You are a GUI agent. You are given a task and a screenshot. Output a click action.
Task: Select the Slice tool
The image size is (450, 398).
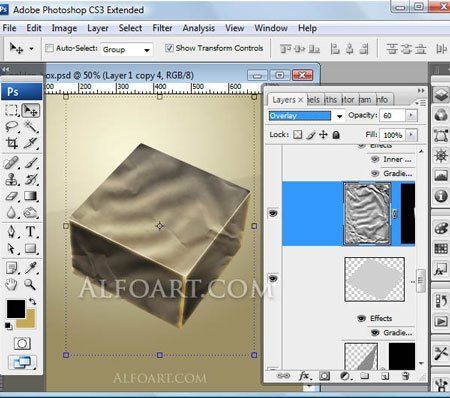pyautogui.click(x=30, y=143)
